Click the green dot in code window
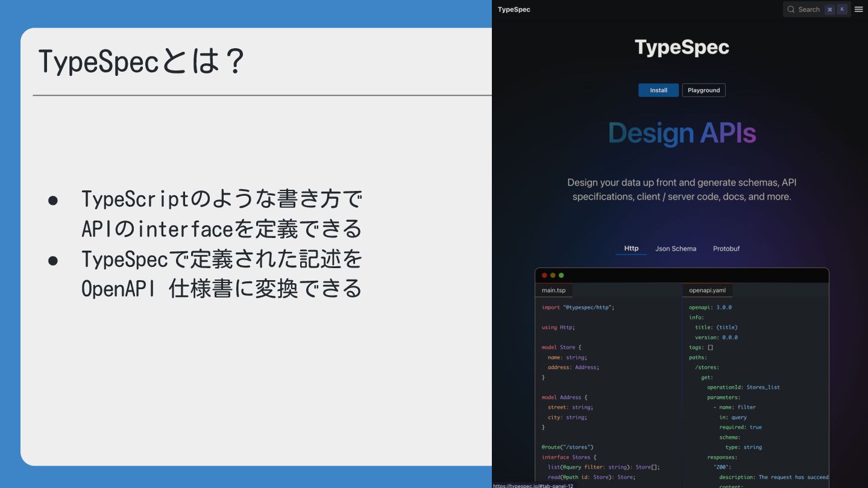868x488 pixels. 561,275
